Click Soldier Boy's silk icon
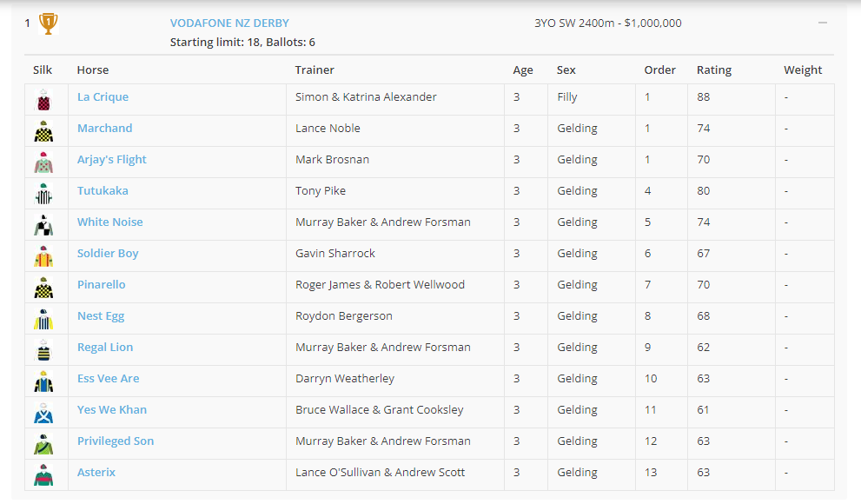This screenshot has height=504, width=861. click(43, 256)
